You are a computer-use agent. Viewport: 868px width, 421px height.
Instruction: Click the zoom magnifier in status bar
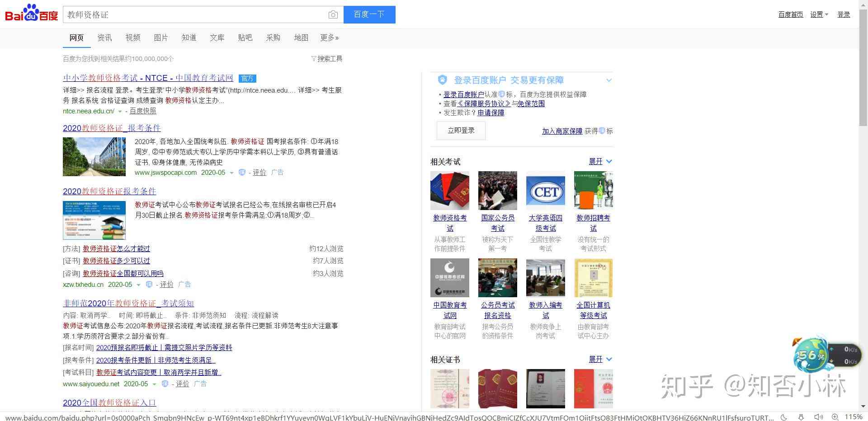point(835,417)
